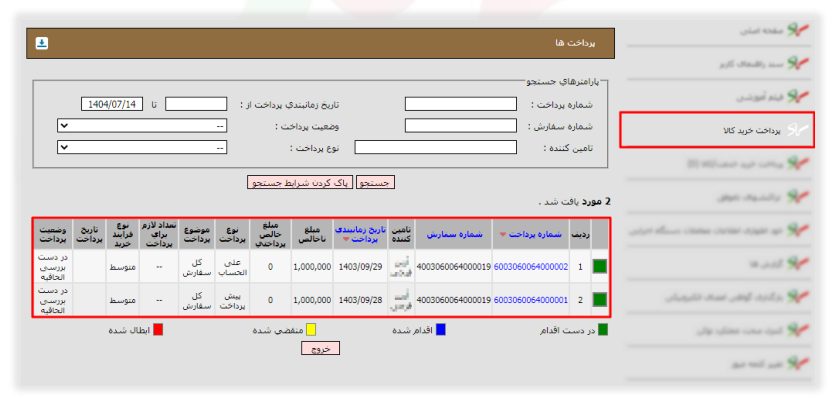Image resolution: width=835 pixels, height=405 pixels.
Task: Sort by تاریخ زمانبندی پرداخت column header
Action: [360, 234]
